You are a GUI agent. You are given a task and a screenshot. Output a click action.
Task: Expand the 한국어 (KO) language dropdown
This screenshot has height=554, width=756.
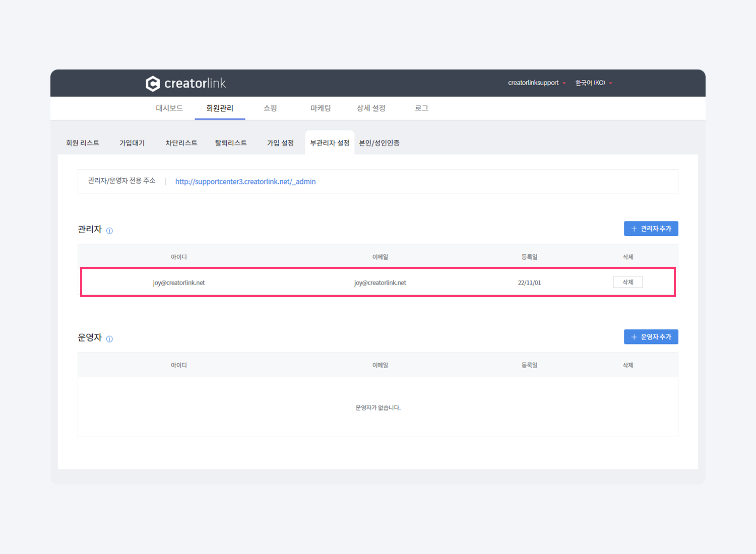click(593, 83)
